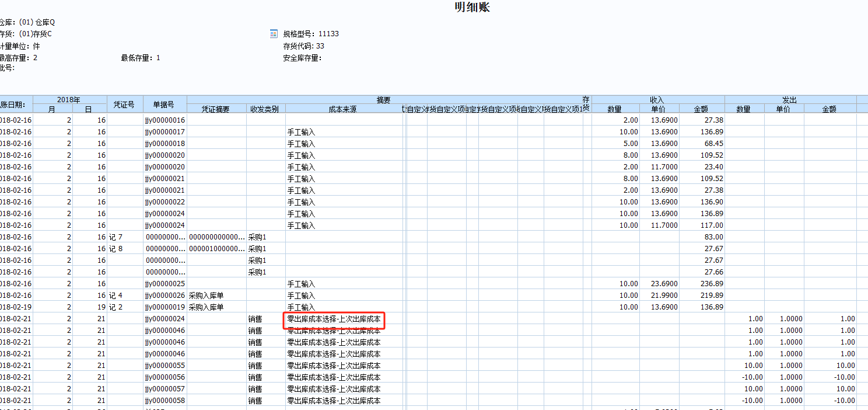Click the 摘要 group header
Screen dimensions: 868x410
click(x=383, y=100)
